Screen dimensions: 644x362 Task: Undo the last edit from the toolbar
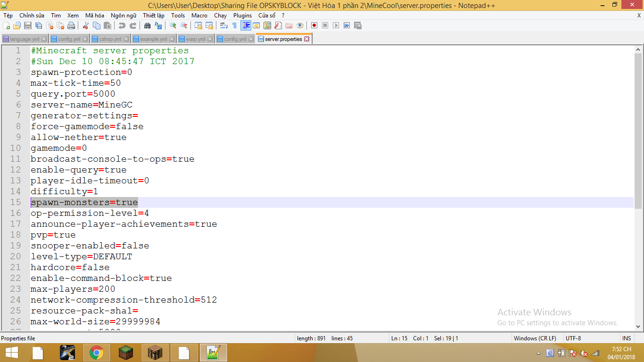tap(122, 25)
